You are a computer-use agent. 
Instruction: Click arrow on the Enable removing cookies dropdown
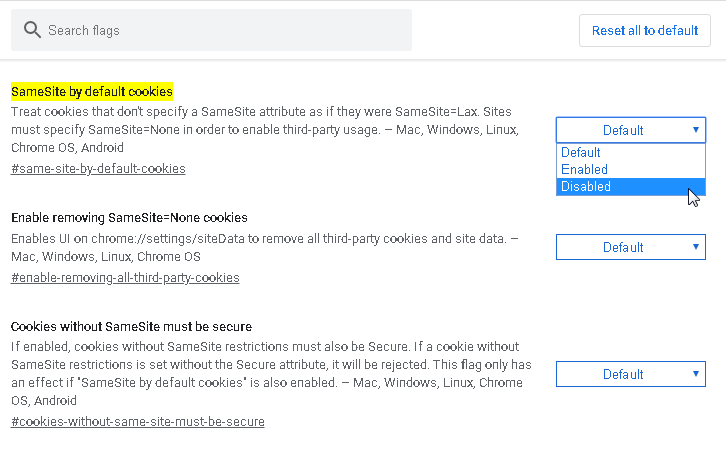click(695, 247)
